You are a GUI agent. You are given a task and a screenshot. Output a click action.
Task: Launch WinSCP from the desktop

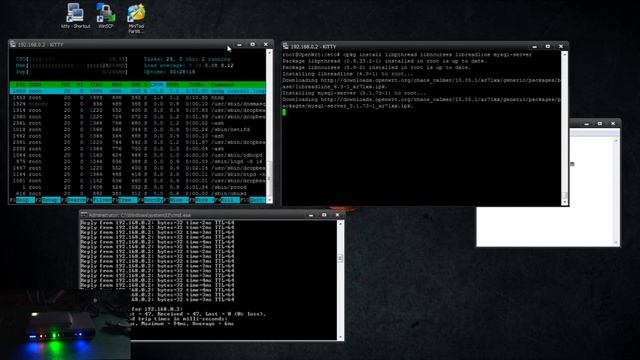106,16
